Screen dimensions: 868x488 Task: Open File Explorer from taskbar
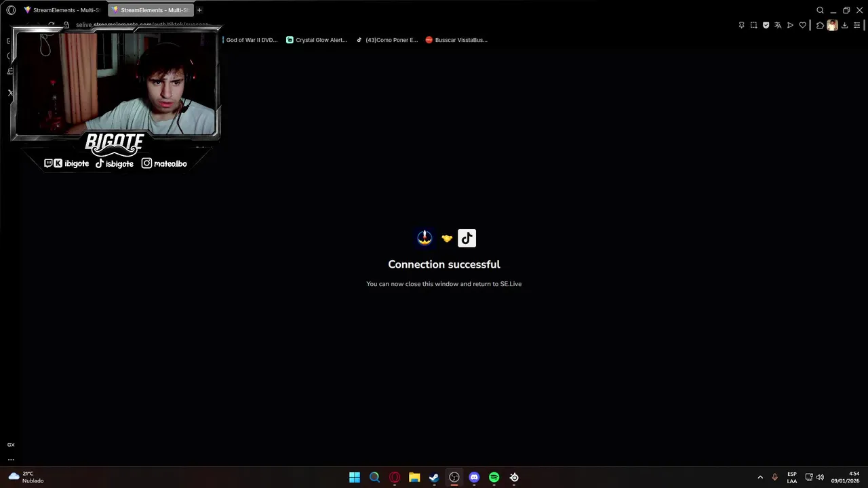414,477
